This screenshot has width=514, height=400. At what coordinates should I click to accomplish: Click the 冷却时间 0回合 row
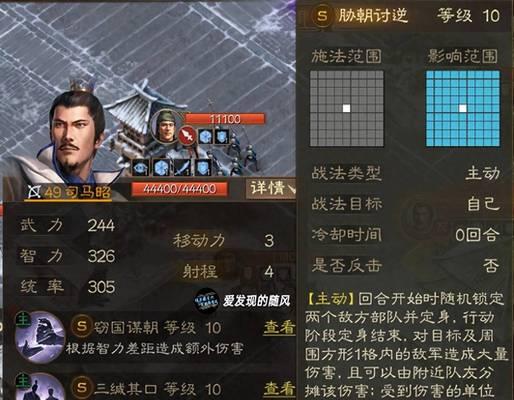pos(405,235)
